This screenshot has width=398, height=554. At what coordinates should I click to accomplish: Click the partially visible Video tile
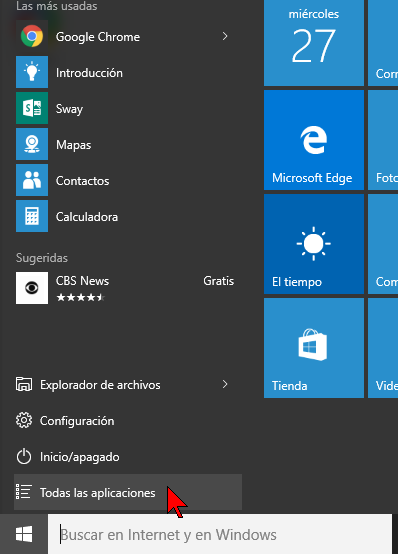pos(383,348)
